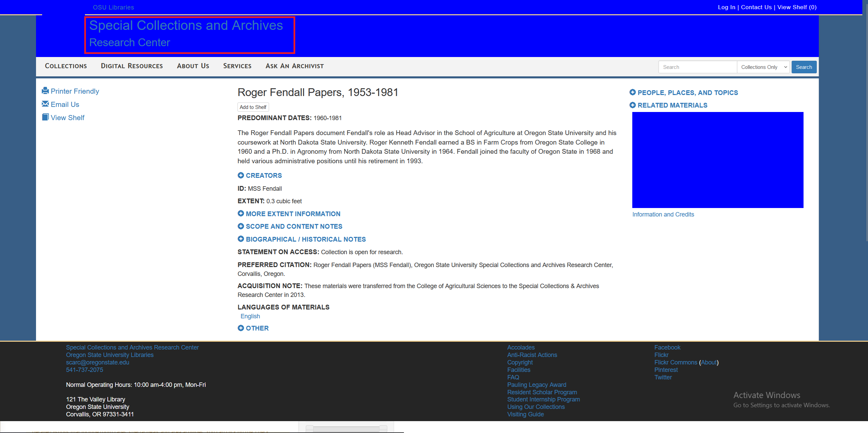Viewport: 868px width, 433px height.
Task: Click the plus icon beside Scope and Content Notes
Action: coord(241,226)
